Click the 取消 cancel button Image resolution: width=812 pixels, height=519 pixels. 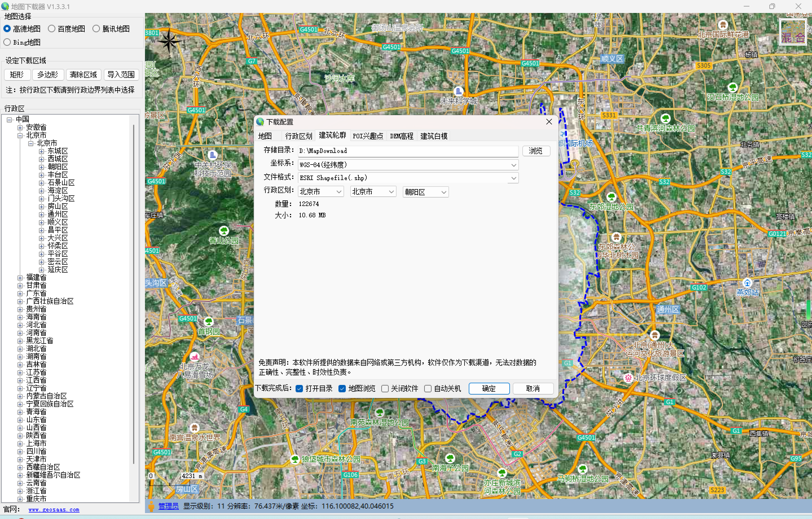pyautogui.click(x=533, y=389)
